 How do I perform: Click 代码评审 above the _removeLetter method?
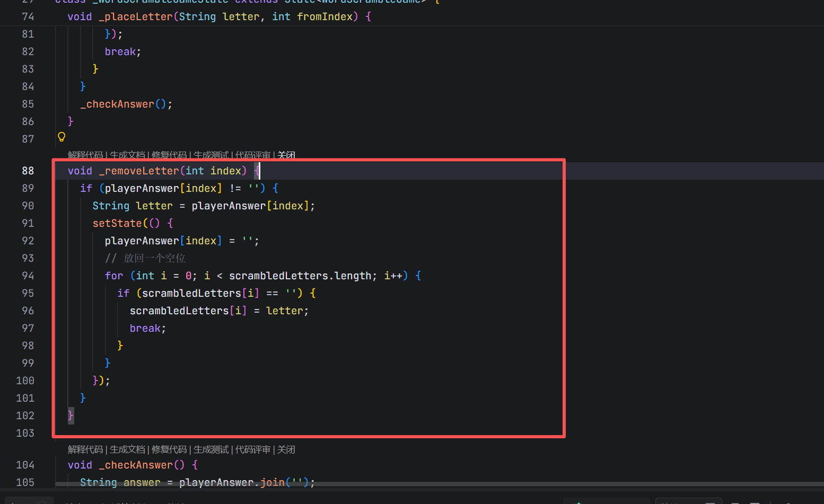point(253,155)
